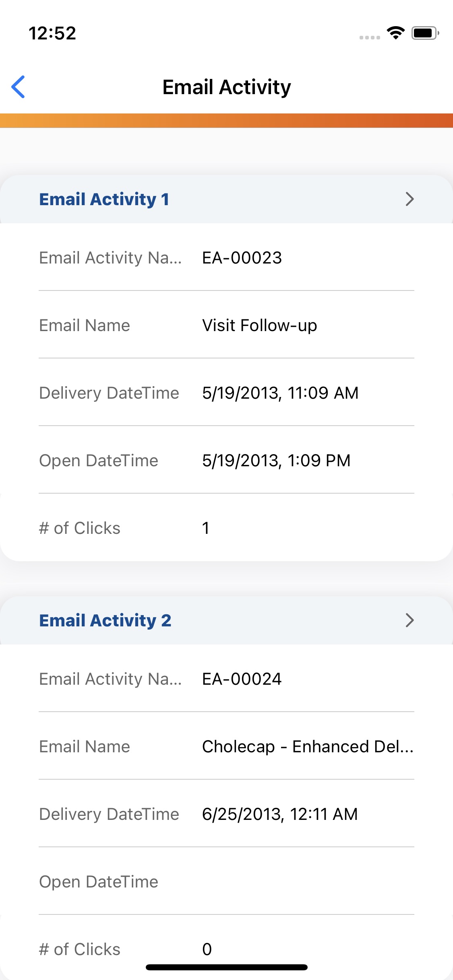Screen dimensions: 453x980
Task: Expand Email Activity 1 chevron arrow
Action: (x=410, y=199)
